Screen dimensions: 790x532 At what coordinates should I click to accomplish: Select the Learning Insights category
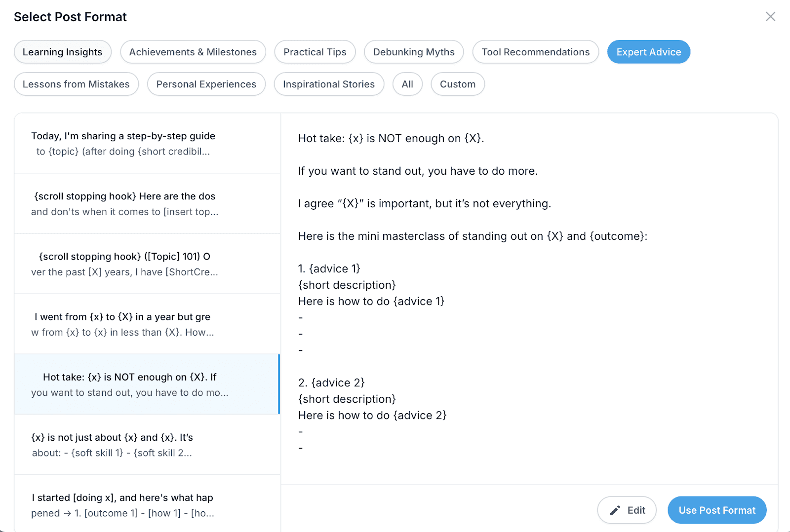(63, 52)
